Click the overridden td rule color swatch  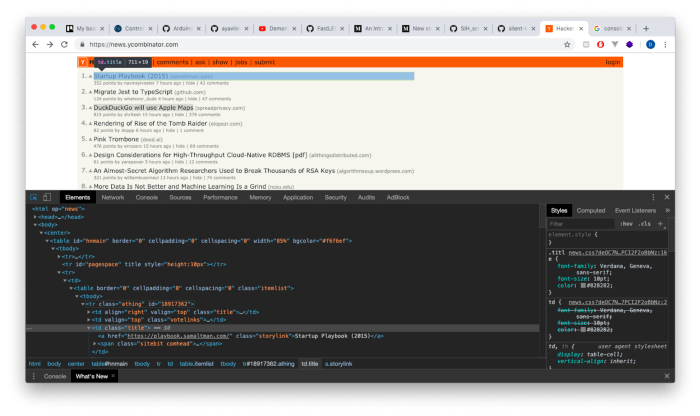pos(583,329)
